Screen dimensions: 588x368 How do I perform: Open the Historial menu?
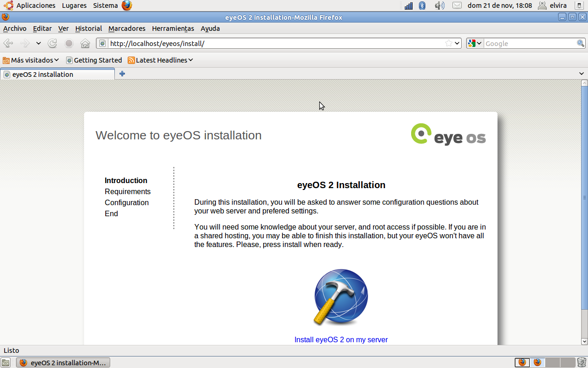coord(89,29)
